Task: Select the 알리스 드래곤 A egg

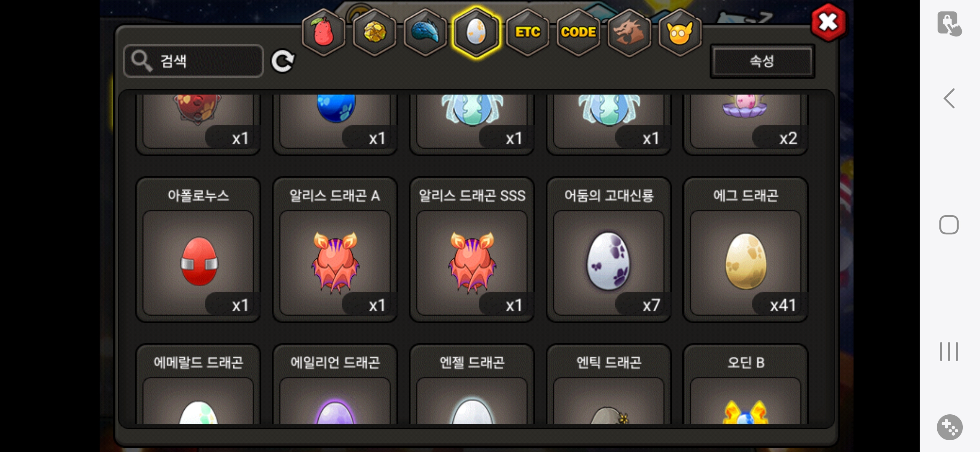Action: tap(335, 250)
